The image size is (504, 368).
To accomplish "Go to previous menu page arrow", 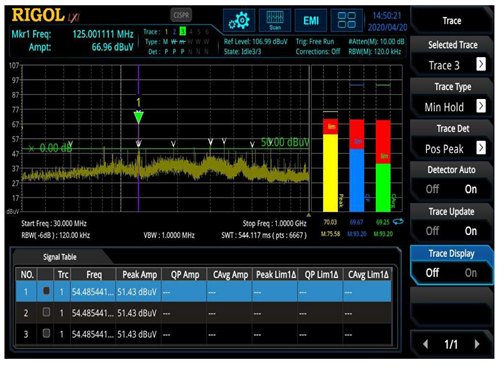I will pyautogui.click(x=426, y=344).
